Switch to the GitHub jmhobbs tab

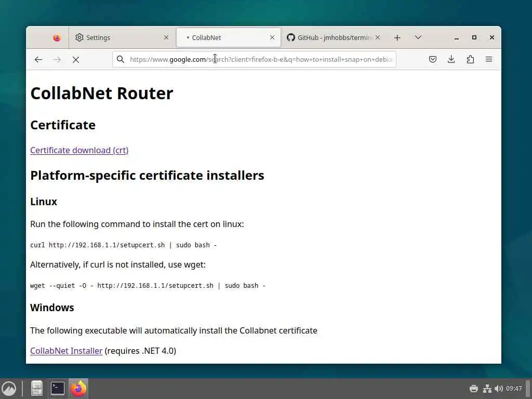pos(334,37)
